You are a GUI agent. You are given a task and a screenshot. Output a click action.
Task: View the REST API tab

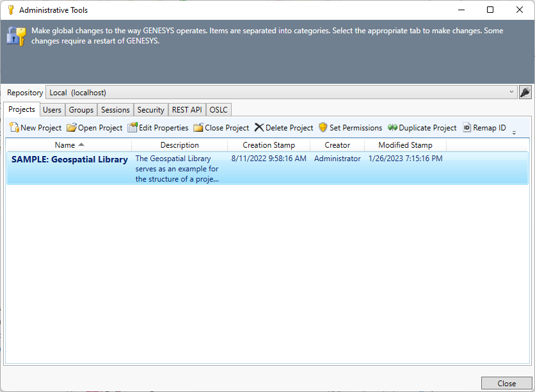point(186,109)
